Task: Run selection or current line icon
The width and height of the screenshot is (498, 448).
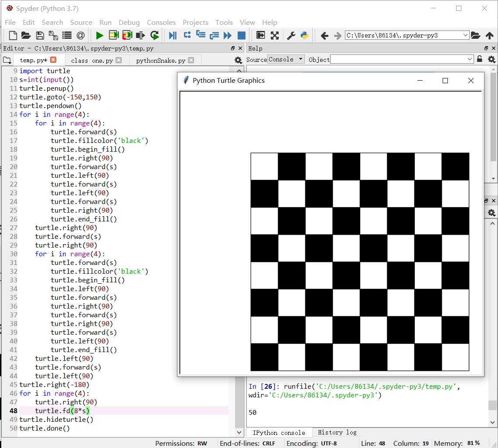Action: pos(140,35)
